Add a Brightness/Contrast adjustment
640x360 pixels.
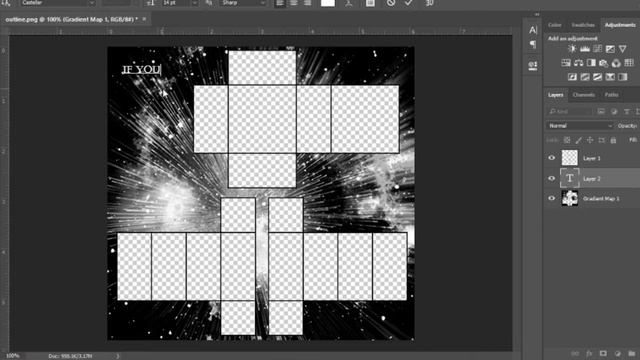tap(572, 49)
